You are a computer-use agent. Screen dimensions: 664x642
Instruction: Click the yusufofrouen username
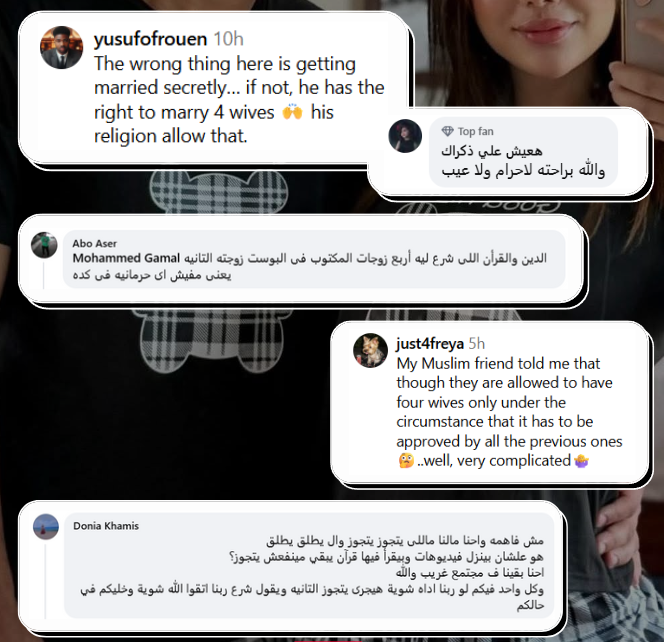(x=150, y=39)
